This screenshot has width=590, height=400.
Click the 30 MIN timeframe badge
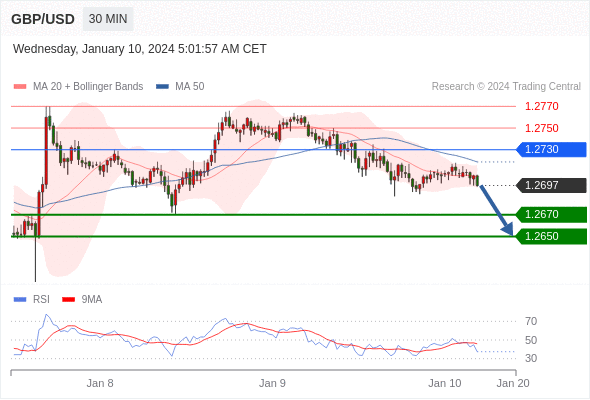108,19
